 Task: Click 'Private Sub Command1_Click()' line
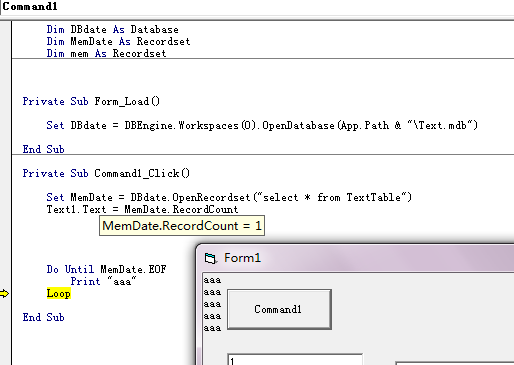106,173
